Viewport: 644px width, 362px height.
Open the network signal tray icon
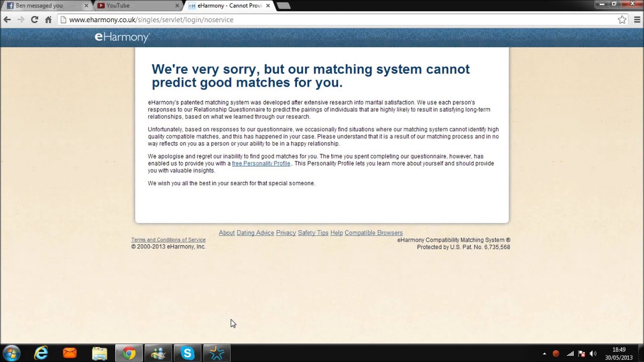coord(570,353)
